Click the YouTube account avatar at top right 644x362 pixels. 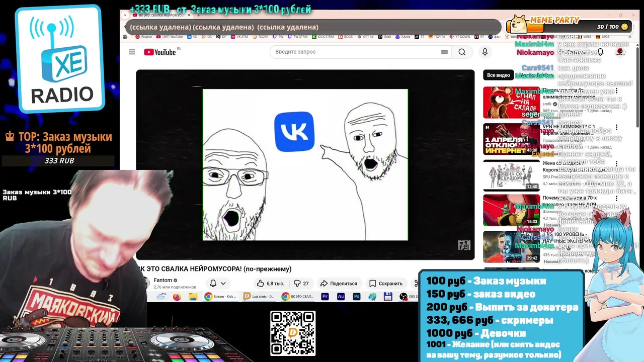(620, 52)
